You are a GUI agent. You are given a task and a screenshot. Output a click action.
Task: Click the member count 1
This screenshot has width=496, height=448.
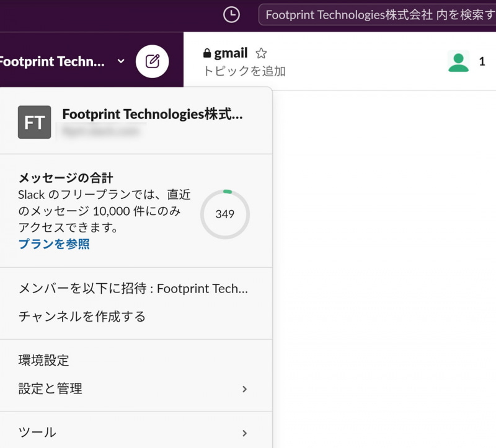(482, 61)
